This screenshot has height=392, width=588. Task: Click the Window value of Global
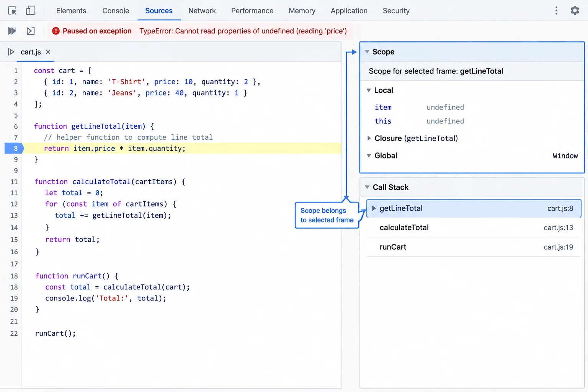pyautogui.click(x=565, y=156)
